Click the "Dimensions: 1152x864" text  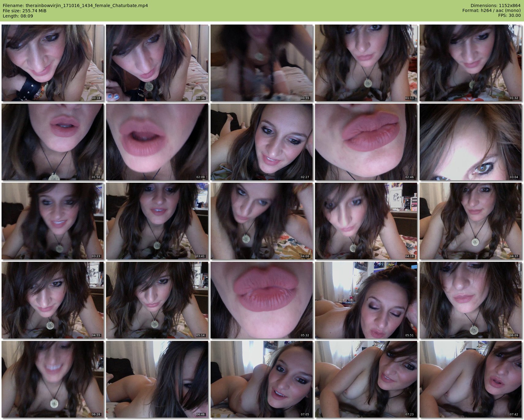click(x=496, y=6)
